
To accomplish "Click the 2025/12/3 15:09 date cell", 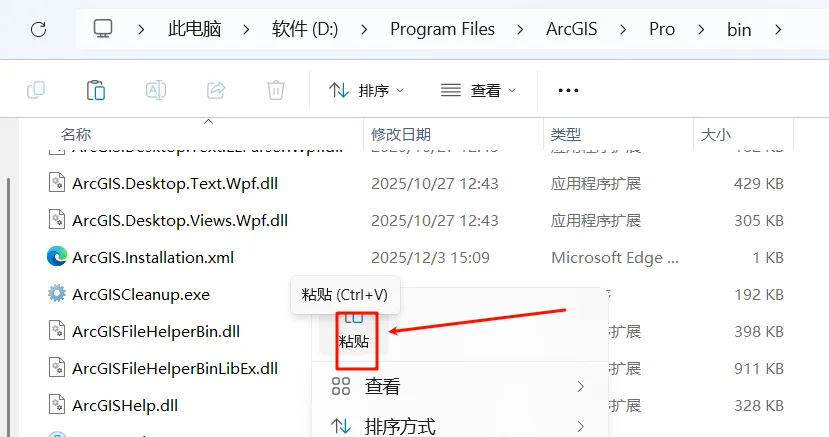I will pyautogui.click(x=430, y=257).
